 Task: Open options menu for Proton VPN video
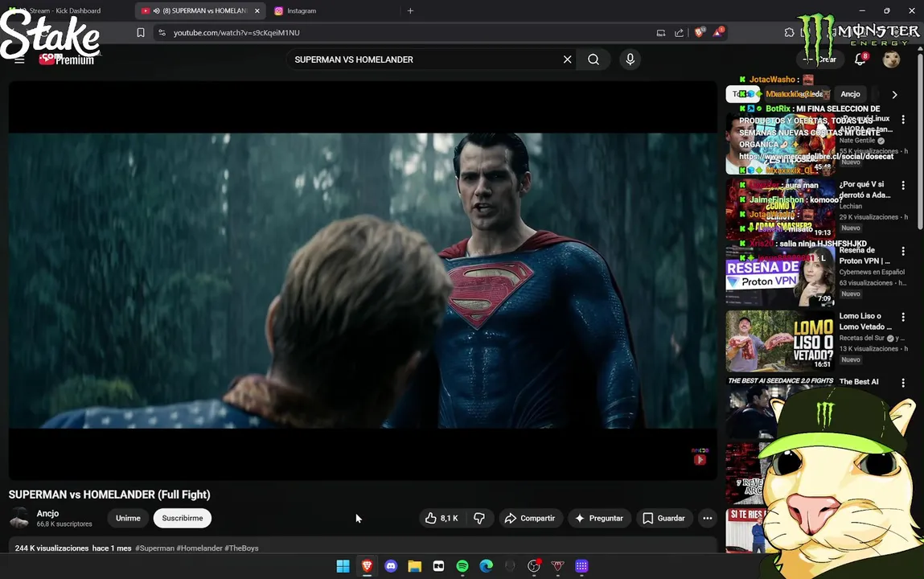pos(903,252)
